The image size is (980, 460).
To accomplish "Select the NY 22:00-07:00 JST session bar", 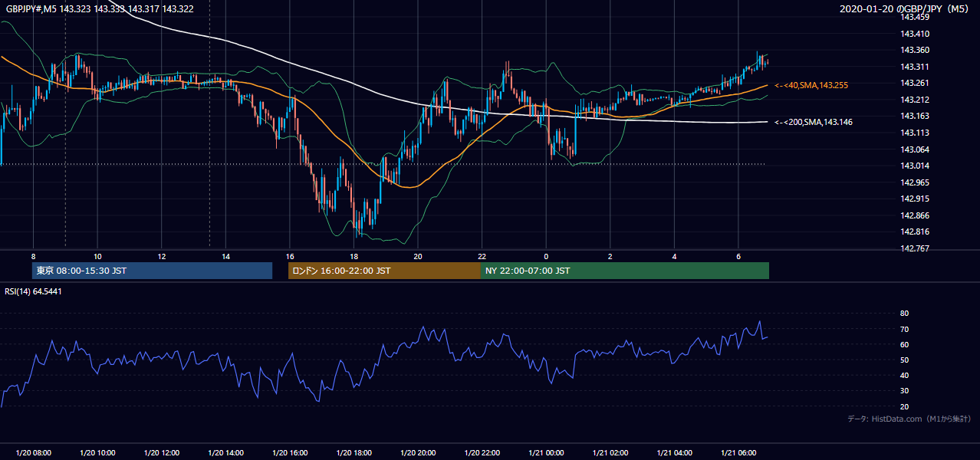I will click(625, 271).
